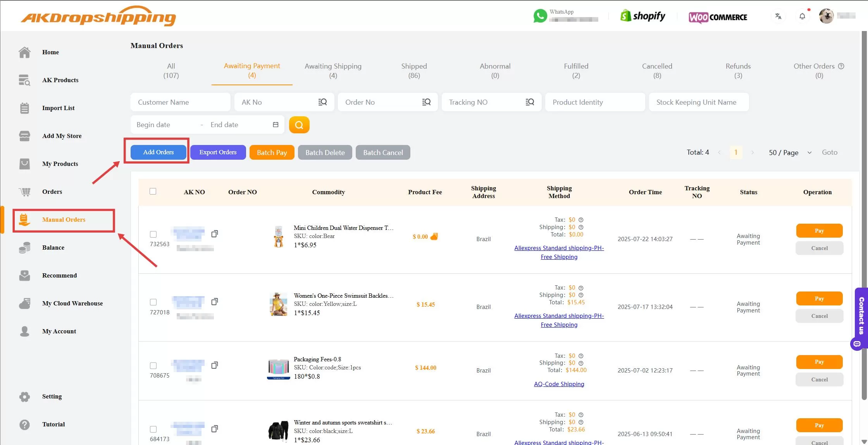Open the Shopify integration

(642, 16)
